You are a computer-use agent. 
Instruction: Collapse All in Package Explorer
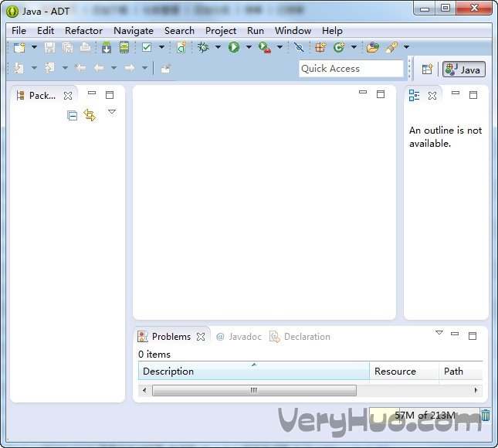72,115
